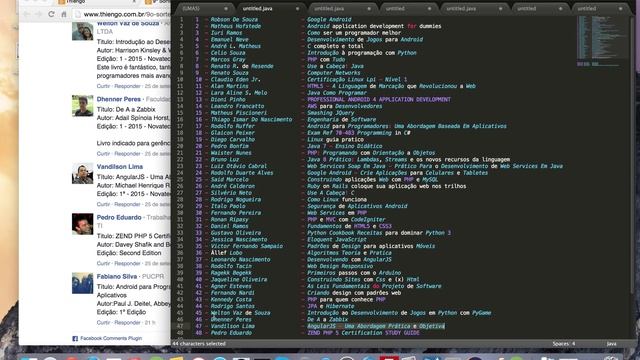Close the (UMAS) tab in Sublime Text

226,9
